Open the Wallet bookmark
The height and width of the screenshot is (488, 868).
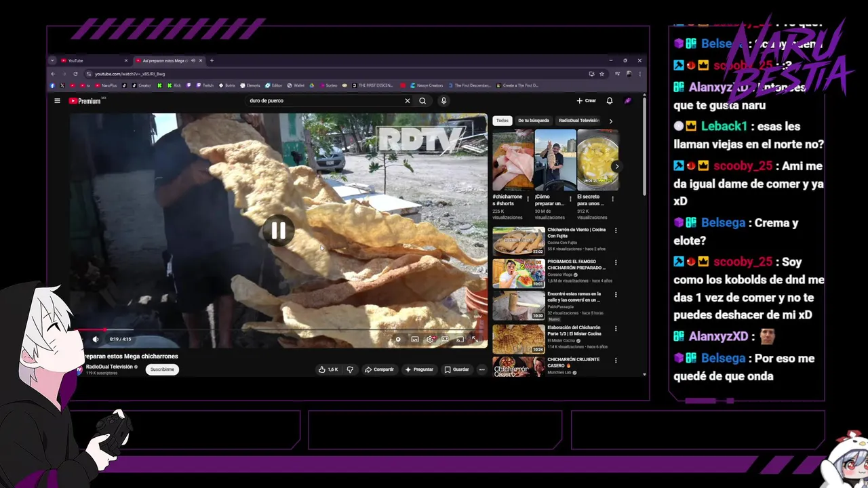click(296, 85)
